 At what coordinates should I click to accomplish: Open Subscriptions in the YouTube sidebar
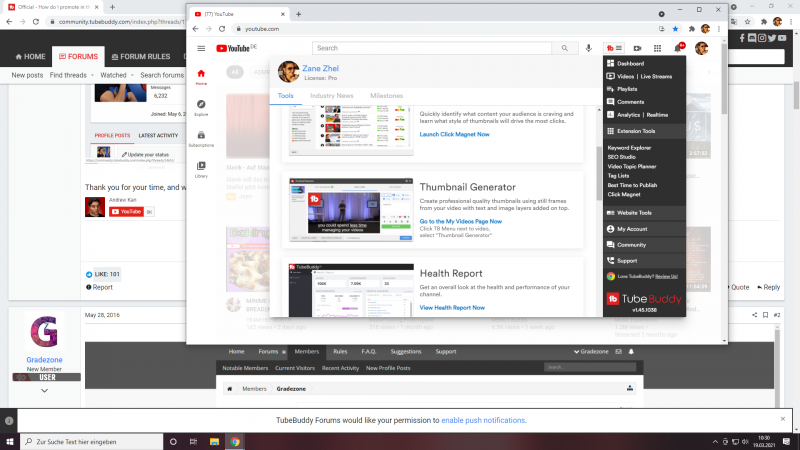[201, 139]
